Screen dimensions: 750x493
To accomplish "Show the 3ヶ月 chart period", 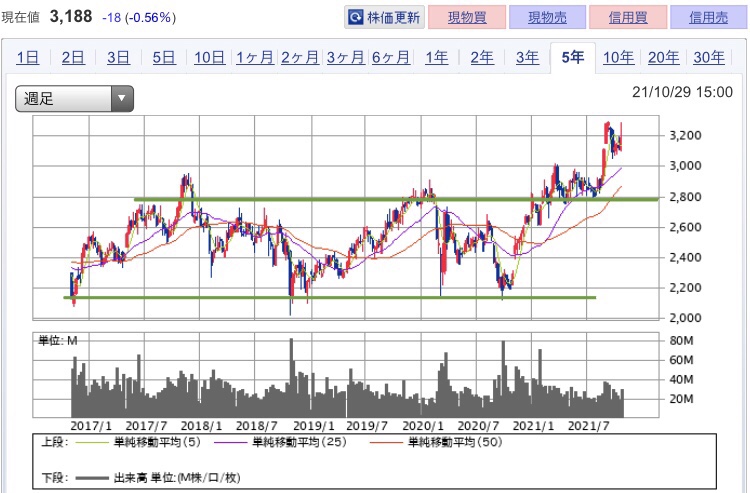I will click(x=345, y=57).
